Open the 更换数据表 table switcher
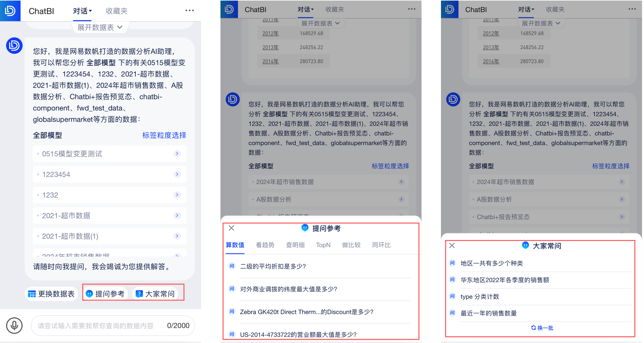 coord(51,294)
